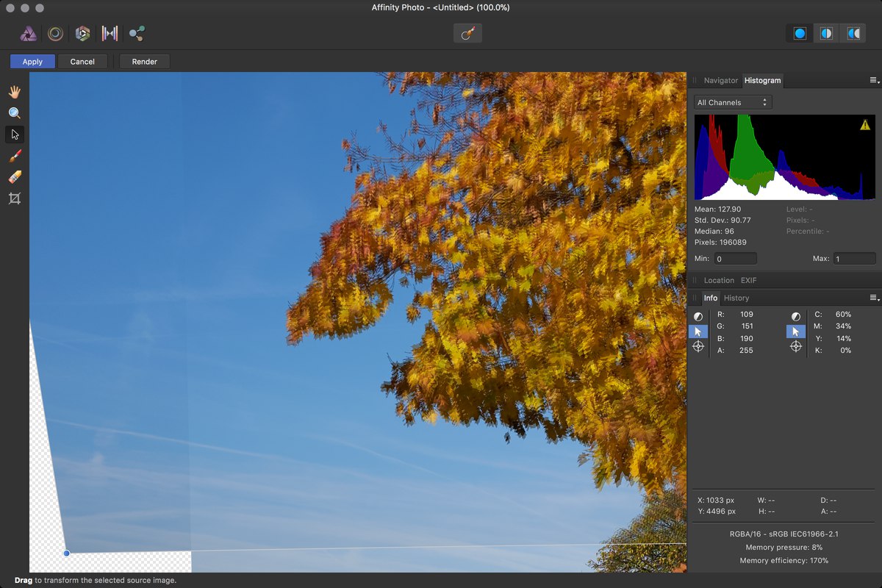Click the 'Mean: 127.90' readout
The image size is (882, 588).
point(717,209)
